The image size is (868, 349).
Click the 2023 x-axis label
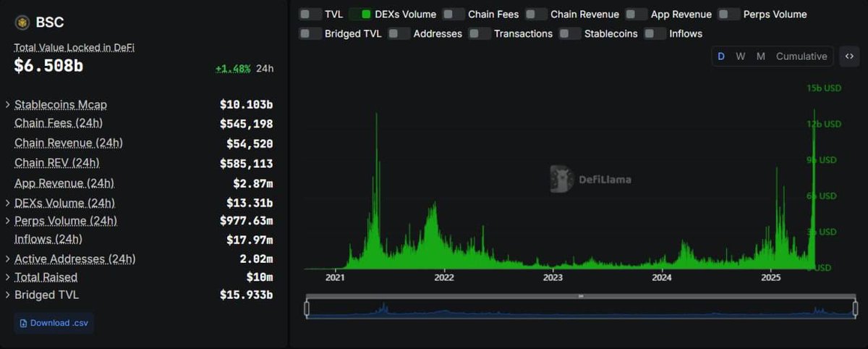pyautogui.click(x=553, y=277)
